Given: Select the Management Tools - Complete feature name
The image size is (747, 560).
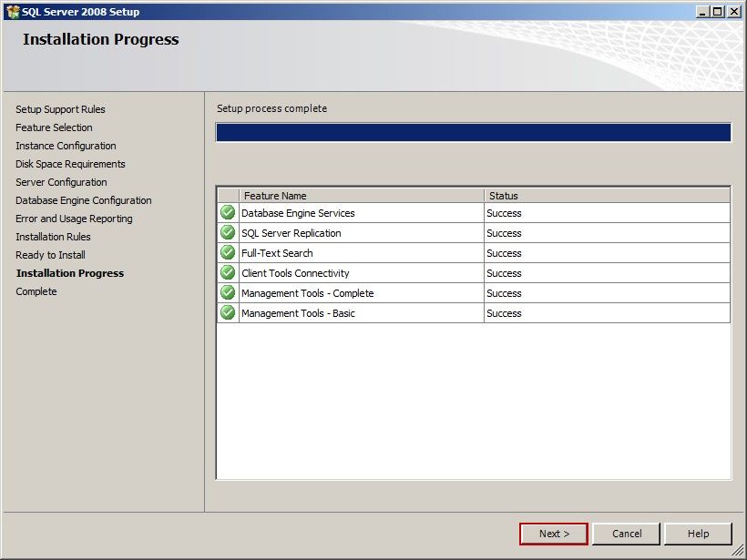Looking at the screenshot, I should (x=308, y=293).
